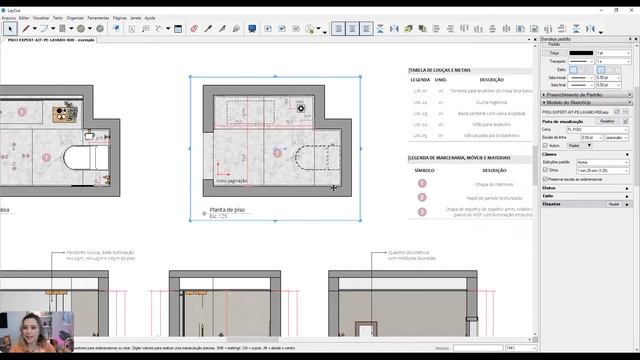Click the Redef button in Etiquetas

(x=614, y=204)
